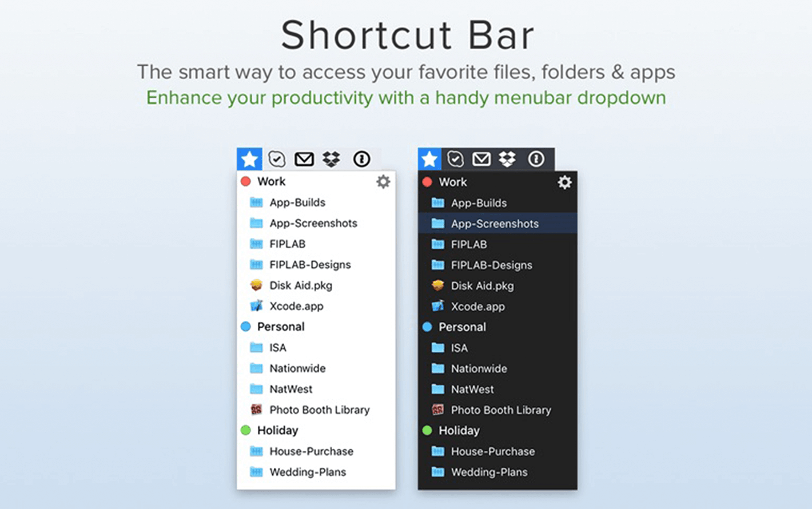Click Photo Booth Library icon in dark dropdown
The width and height of the screenshot is (812, 509).
437,410
